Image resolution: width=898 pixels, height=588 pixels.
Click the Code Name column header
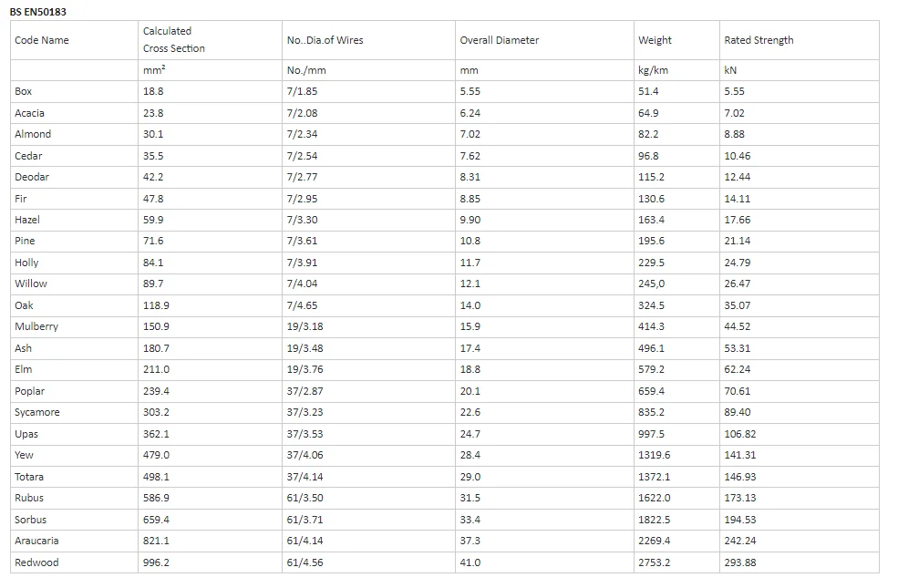[42, 40]
